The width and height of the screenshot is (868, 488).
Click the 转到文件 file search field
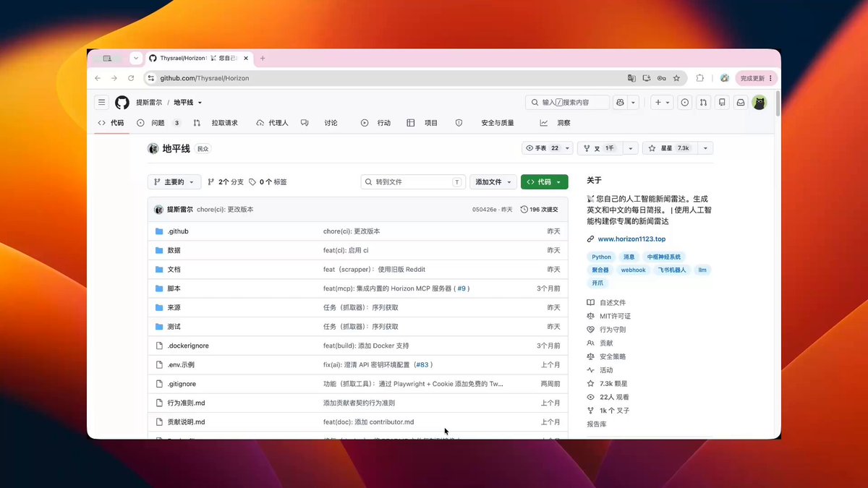click(x=413, y=182)
